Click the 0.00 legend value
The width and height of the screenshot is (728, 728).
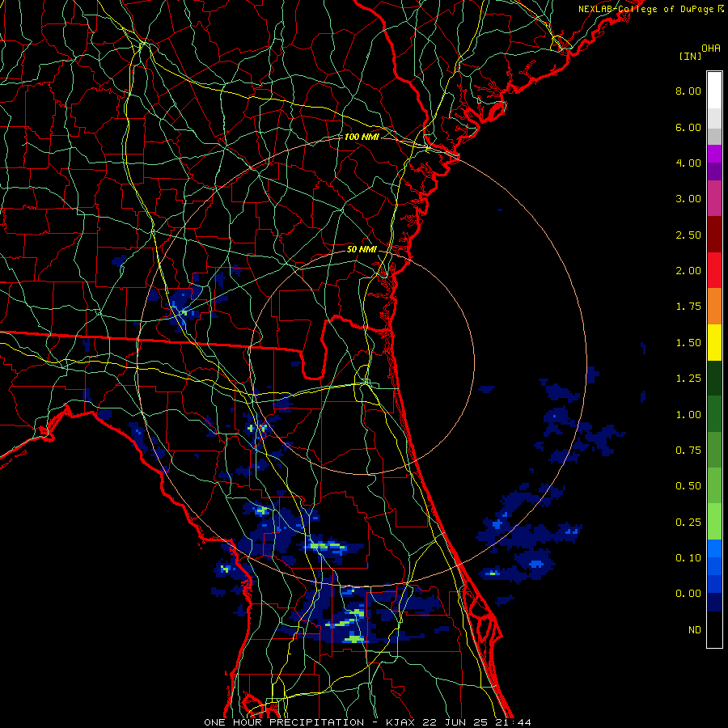pyautogui.click(x=688, y=594)
